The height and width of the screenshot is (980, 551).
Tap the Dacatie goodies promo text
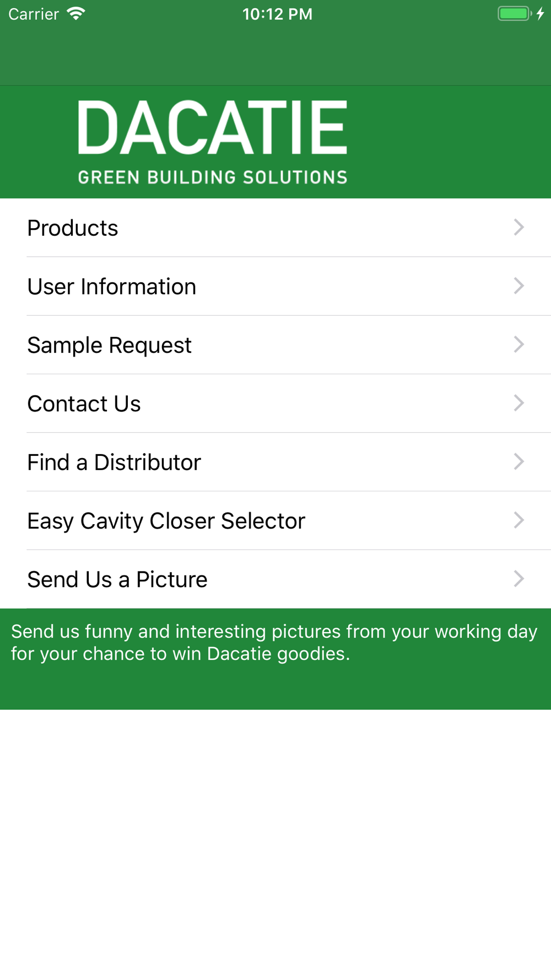(x=274, y=643)
